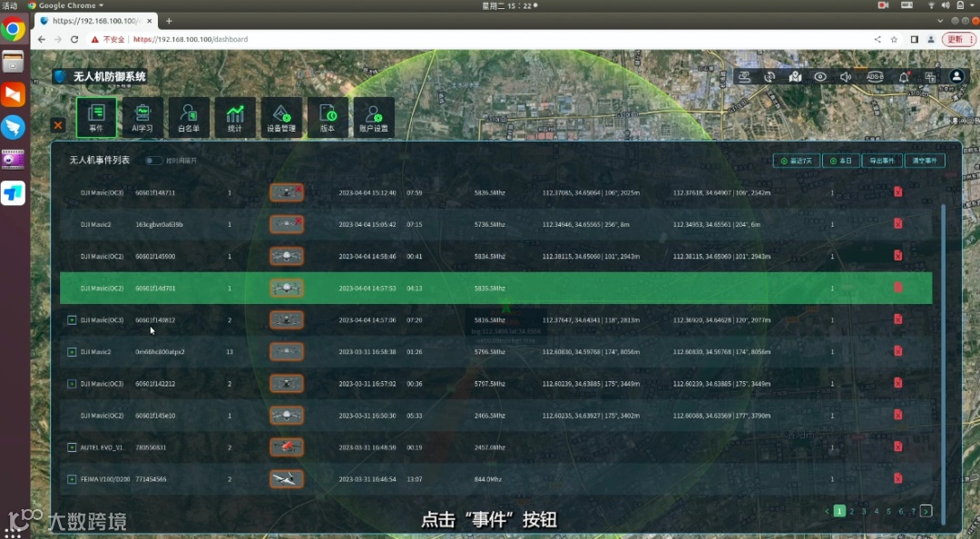Open 账户设置 account settings
Viewport: 980px width, 539px height.
coord(374,117)
